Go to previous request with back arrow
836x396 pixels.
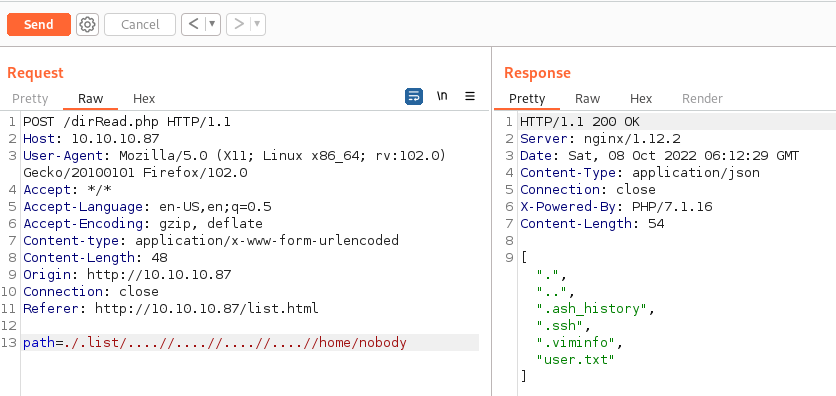[x=194, y=25]
